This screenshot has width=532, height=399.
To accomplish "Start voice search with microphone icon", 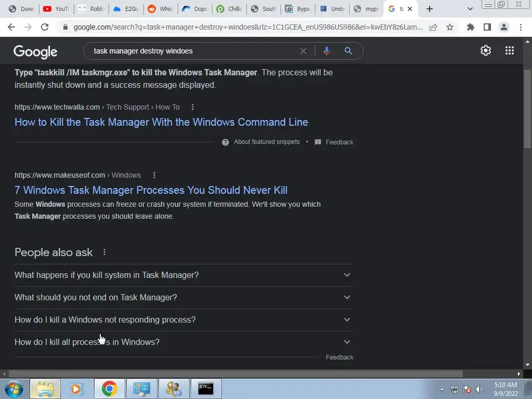I will (x=326, y=51).
